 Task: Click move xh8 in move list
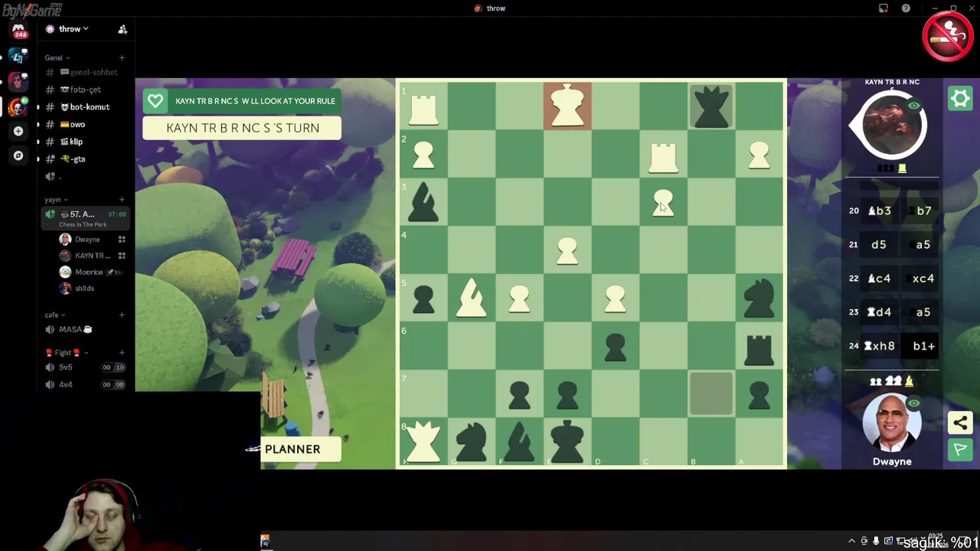point(880,346)
